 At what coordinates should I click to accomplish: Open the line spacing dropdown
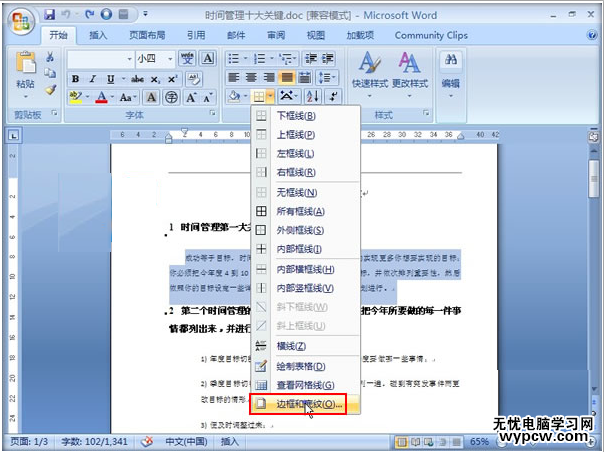click(x=327, y=77)
